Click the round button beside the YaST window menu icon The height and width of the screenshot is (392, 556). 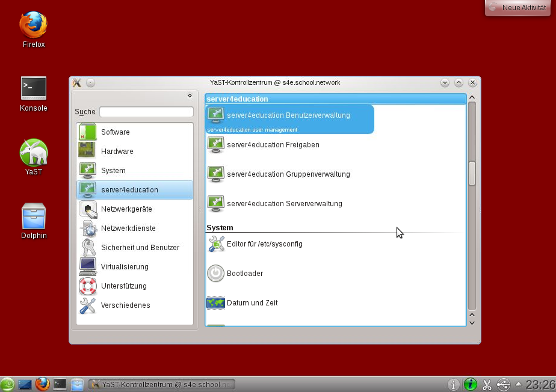coord(90,82)
